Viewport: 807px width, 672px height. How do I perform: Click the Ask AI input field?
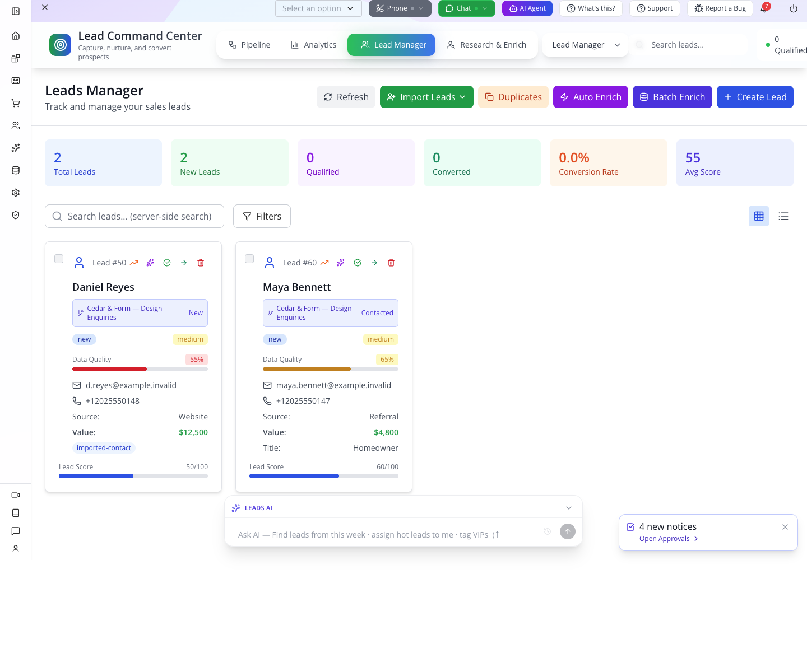[x=387, y=535]
